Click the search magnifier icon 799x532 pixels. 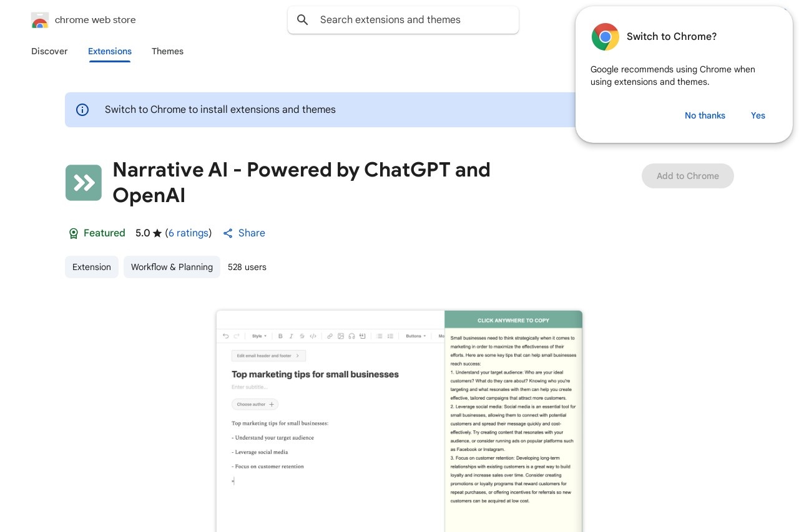303,20
